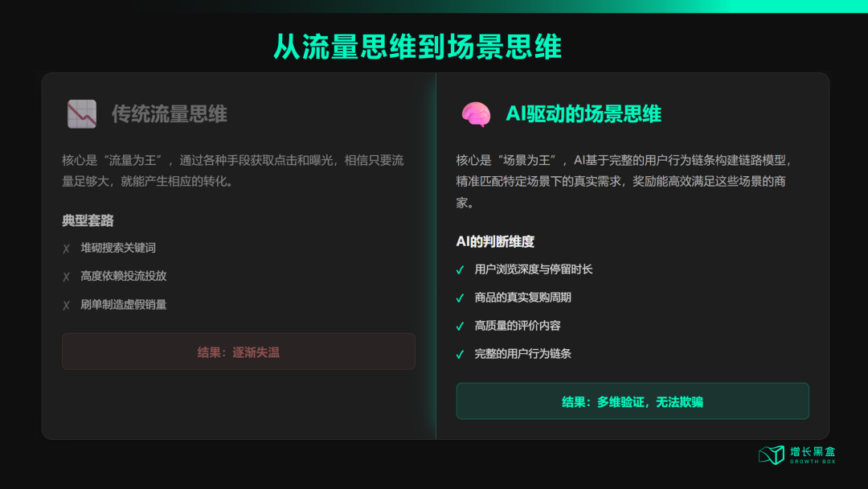Click the declining chart icon on the left card
The image size is (868, 489).
tap(80, 113)
